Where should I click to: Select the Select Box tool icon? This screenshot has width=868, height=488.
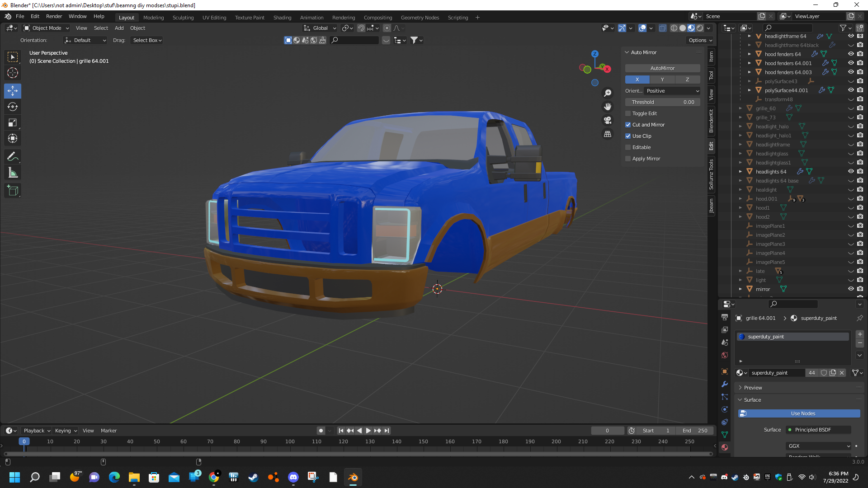13,57
